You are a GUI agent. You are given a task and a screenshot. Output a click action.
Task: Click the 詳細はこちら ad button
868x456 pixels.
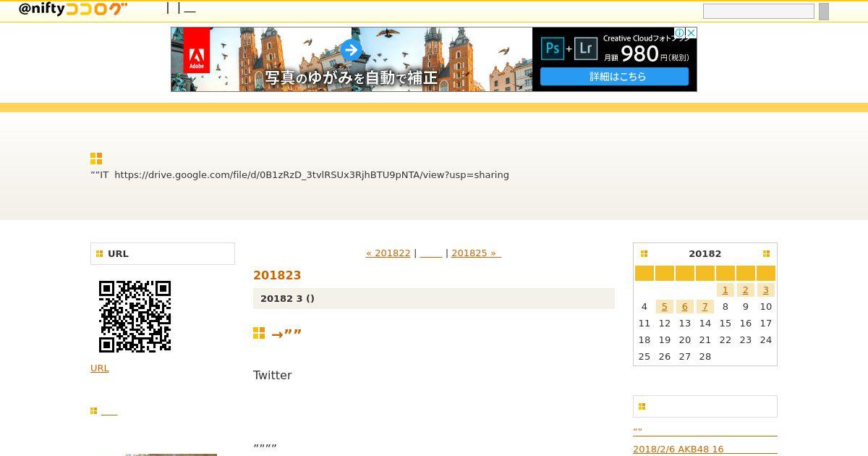[614, 76]
